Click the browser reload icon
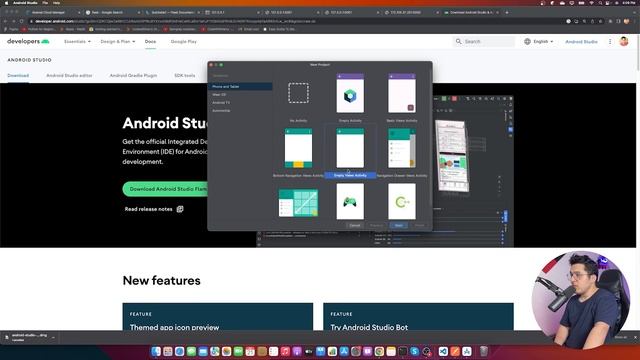Image resolution: width=640 pixels, height=360 pixels. pyautogui.click(x=21, y=21)
